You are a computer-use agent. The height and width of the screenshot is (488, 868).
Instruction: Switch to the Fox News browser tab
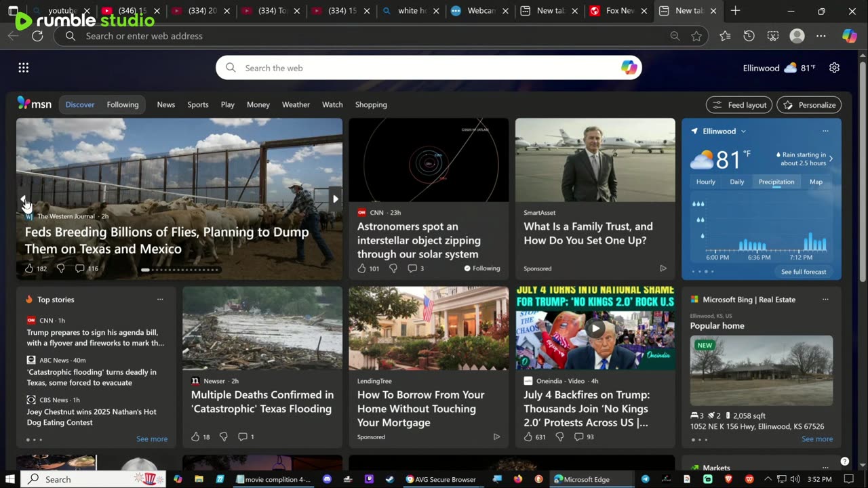[x=618, y=11]
